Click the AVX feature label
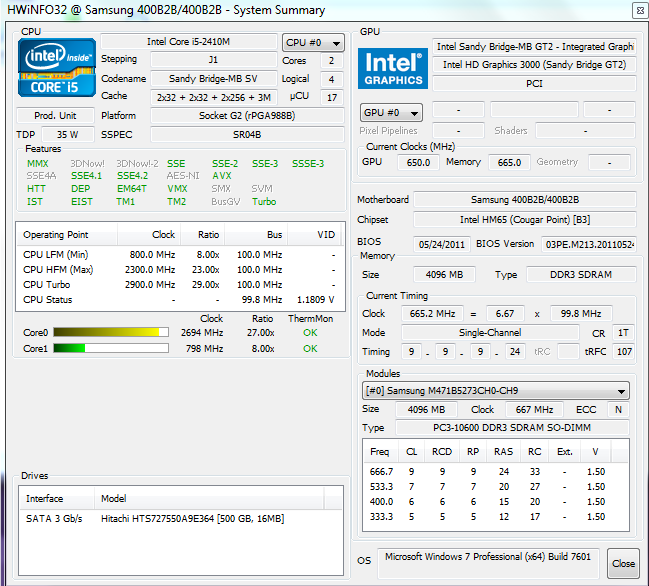Screen dimensions: 649x586 pyautogui.click(x=222, y=176)
